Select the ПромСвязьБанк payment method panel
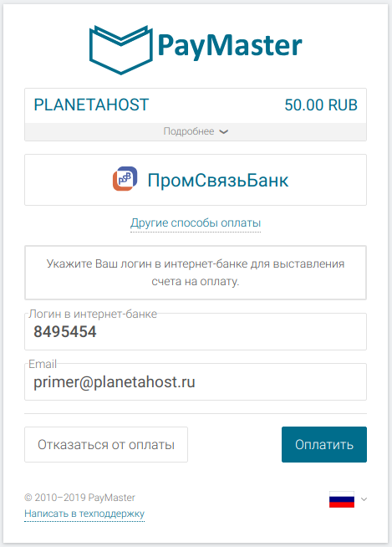392x547 pixels. point(196,180)
